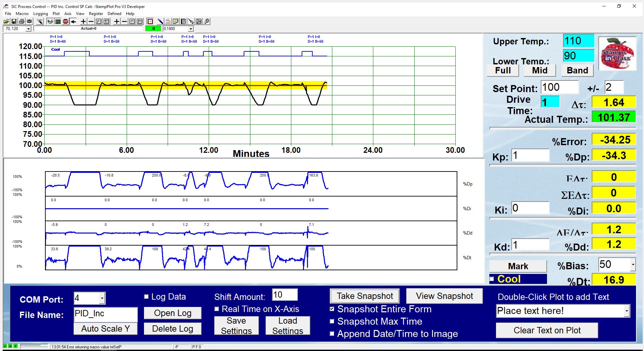This screenshot has width=644, height=351.
Task: Click the second plus X-axis toolbar icon
Action: [x=117, y=21]
